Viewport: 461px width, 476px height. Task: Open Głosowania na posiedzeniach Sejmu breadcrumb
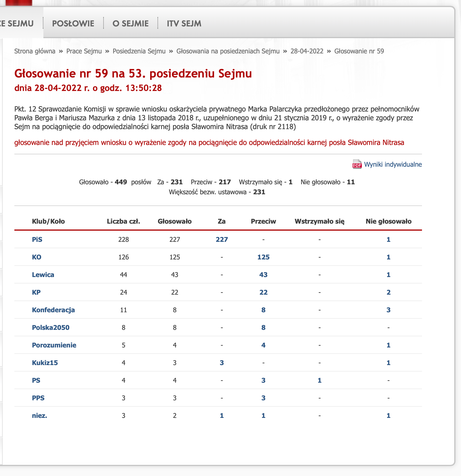tap(228, 51)
